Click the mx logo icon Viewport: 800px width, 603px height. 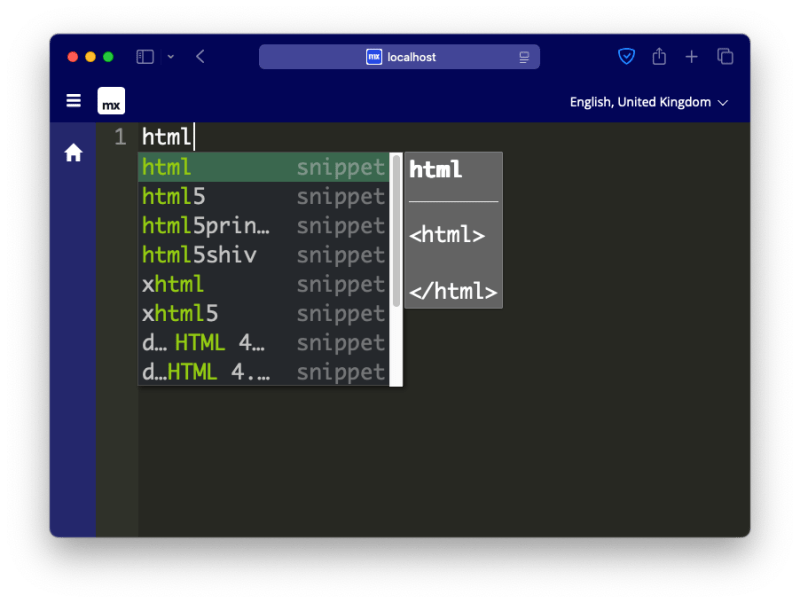[x=110, y=100]
